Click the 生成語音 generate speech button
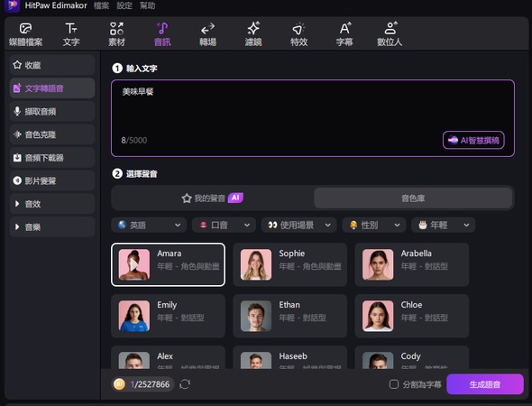532x406 pixels. (x=485, y=384)
